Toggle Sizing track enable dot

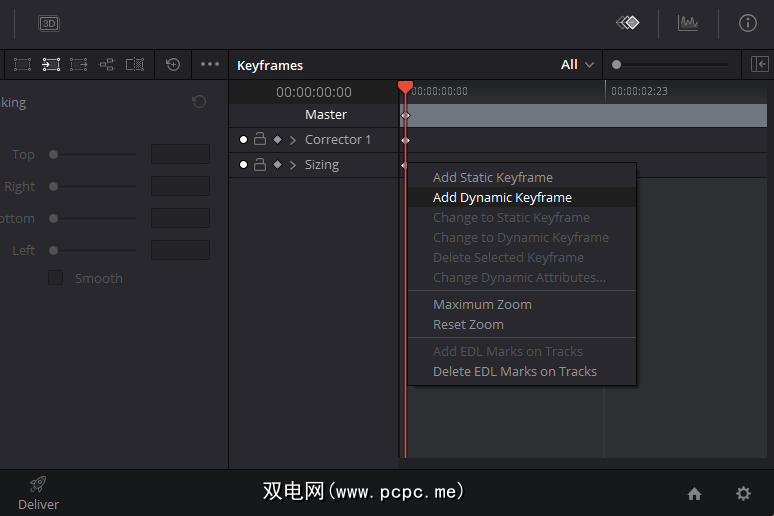[243, 165]
